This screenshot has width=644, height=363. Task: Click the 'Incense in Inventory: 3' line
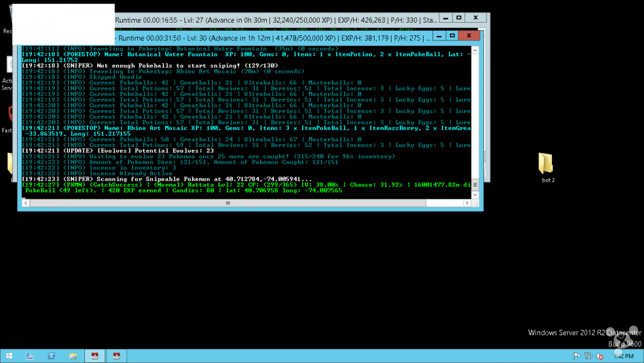[99, 168]
